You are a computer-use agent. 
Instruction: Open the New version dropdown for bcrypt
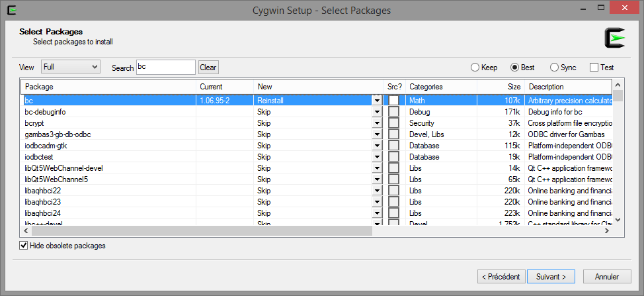point(377,123)
